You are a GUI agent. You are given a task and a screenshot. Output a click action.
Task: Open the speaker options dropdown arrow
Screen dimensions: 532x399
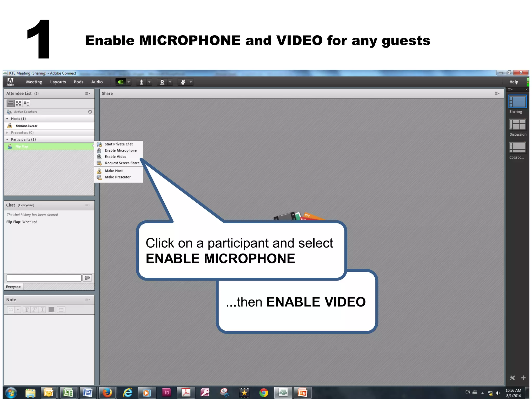pyautogui.click(x=129, y=82)
